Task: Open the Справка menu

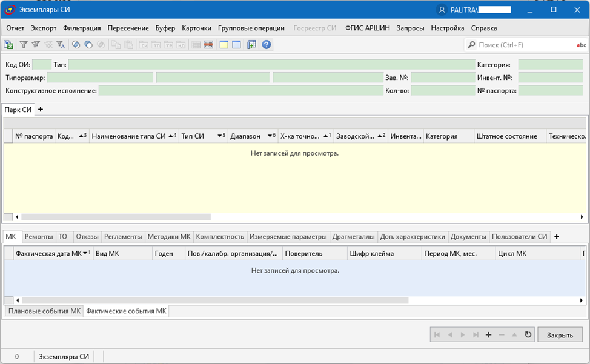Action: point(483,28)
